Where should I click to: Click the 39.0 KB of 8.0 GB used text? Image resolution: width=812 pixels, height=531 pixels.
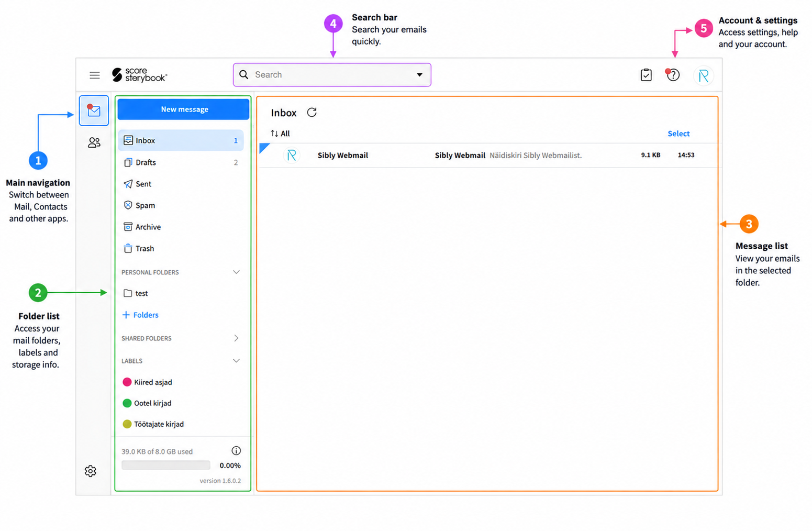coord(157,451)
